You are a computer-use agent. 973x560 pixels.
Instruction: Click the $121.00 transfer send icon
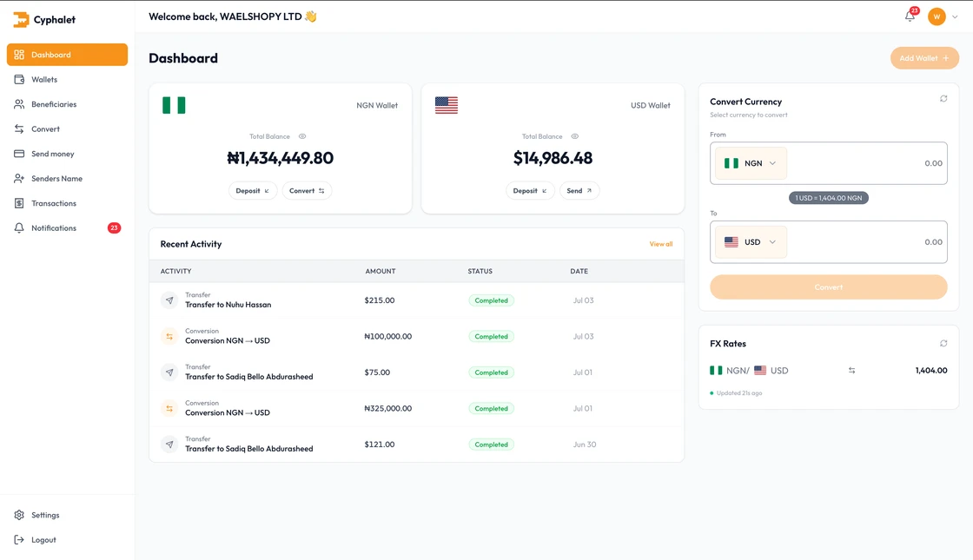[x=169, y=444]
